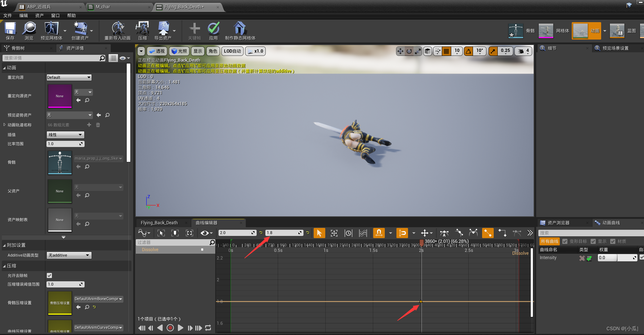
Task: Click LOD Auto (LOD自动) button
Action: [x=232, y=51]
